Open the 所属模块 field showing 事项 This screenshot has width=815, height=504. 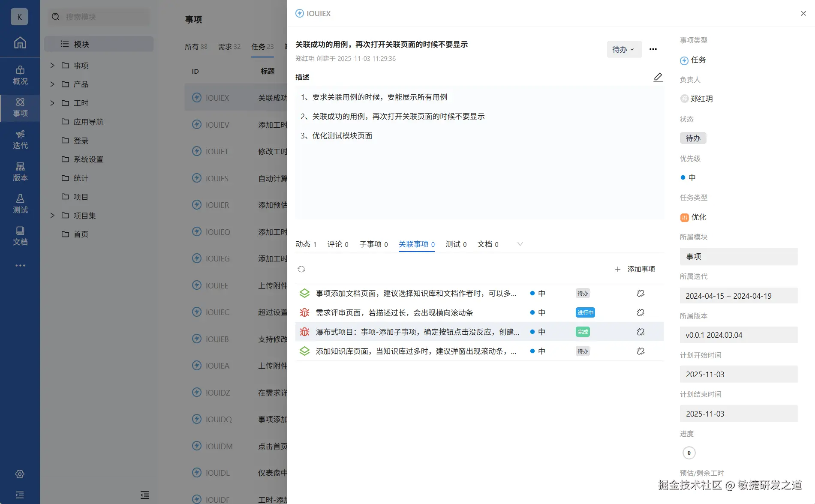coord(739,256)
